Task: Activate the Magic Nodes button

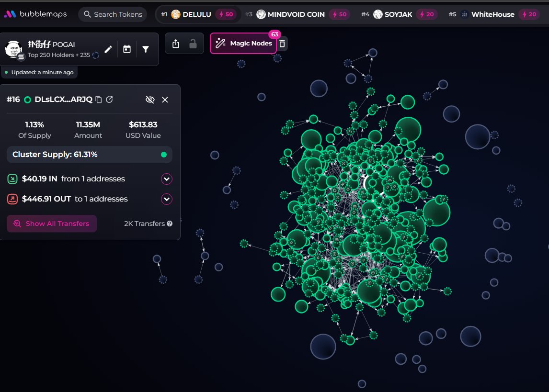Action: coord(243,44)
